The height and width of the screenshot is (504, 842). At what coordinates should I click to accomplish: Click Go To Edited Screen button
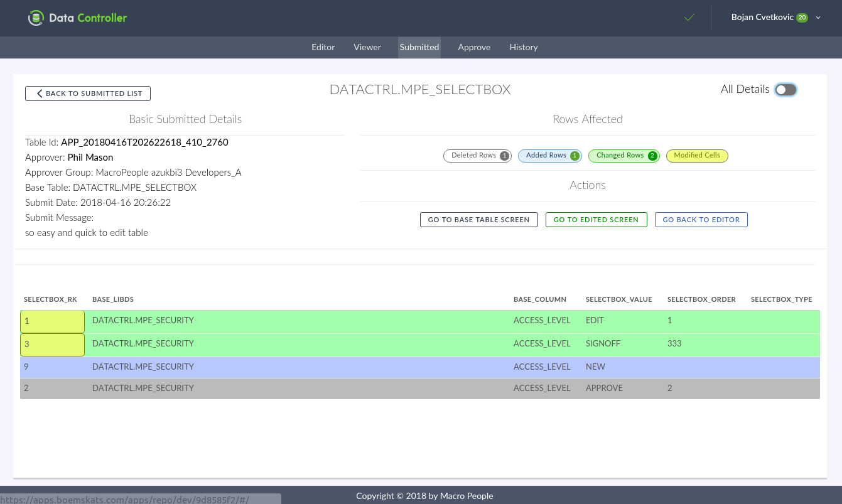596,220
